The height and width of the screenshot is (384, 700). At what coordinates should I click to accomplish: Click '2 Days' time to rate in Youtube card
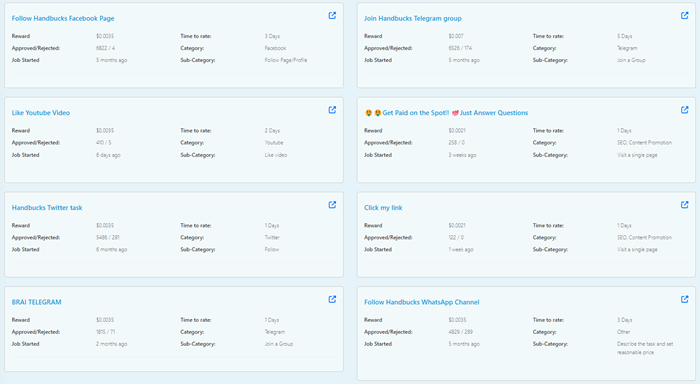(x=272, y=131)
